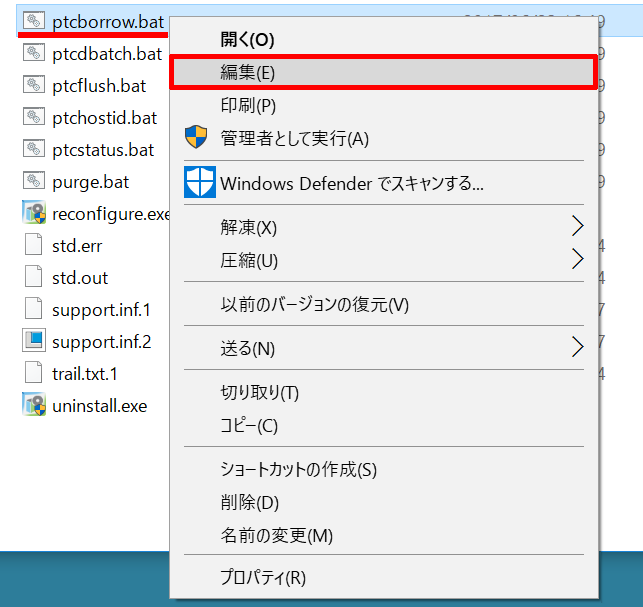643x607 pixels.
Task: Click the reconfigure.exe installer icon
Action: pos(35,213)
